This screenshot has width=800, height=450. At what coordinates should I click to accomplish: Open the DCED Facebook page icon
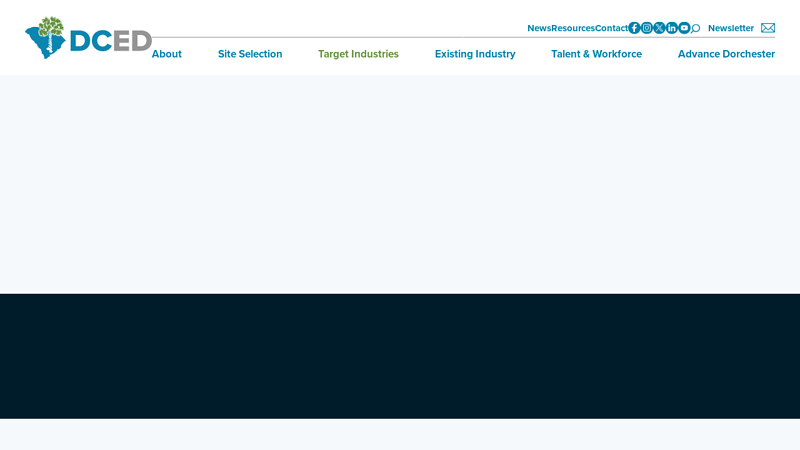(634, 28)
